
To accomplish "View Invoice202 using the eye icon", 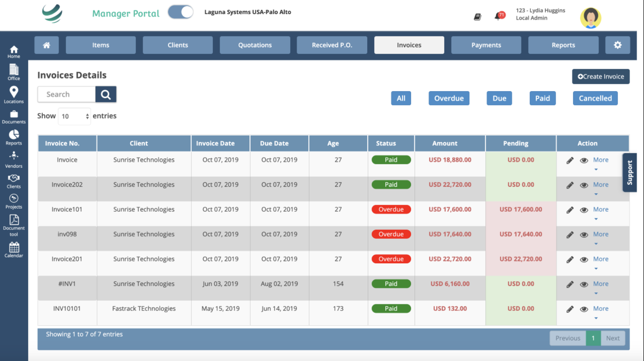I will tap(584, 185).
